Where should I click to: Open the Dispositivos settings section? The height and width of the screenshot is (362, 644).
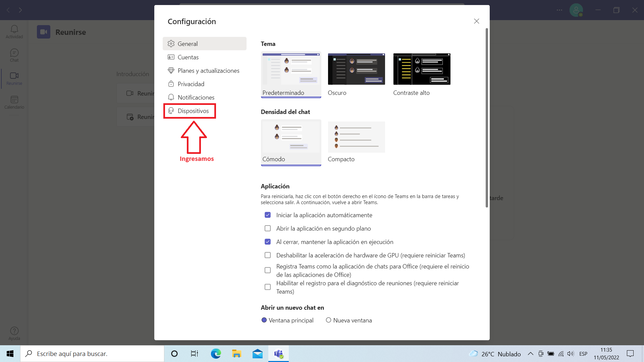(x=193, y=111)
